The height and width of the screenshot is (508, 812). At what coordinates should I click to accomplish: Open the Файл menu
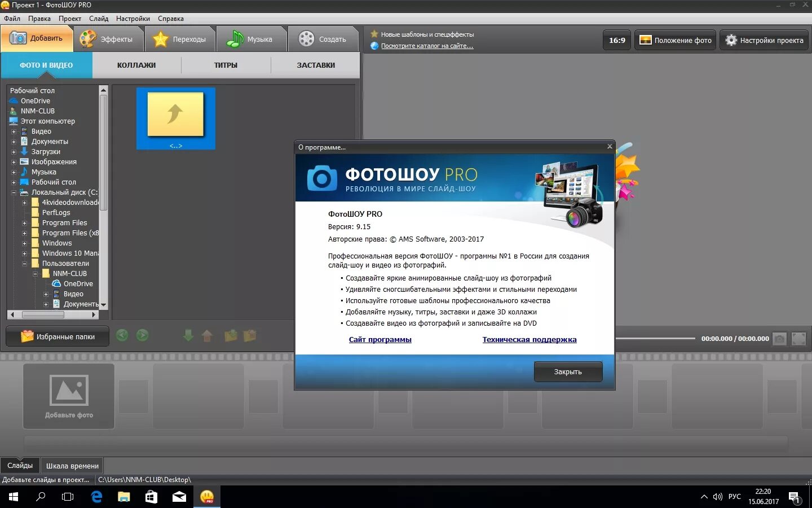click(12, 19)
